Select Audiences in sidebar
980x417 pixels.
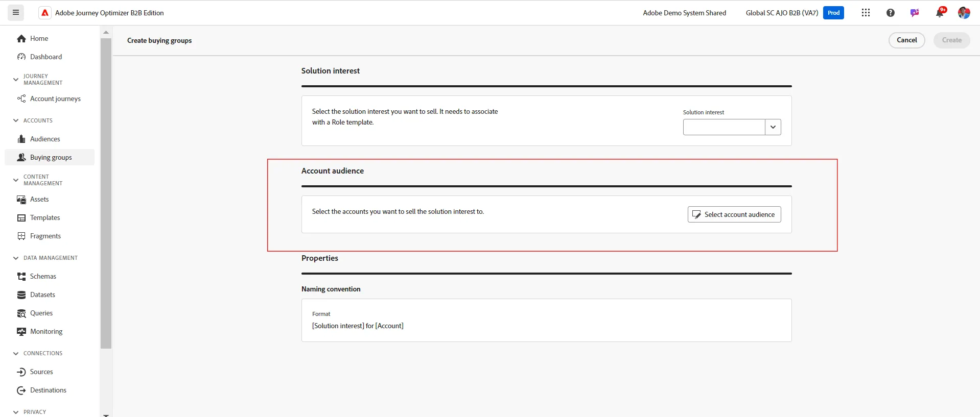click(x=45, y=139)
